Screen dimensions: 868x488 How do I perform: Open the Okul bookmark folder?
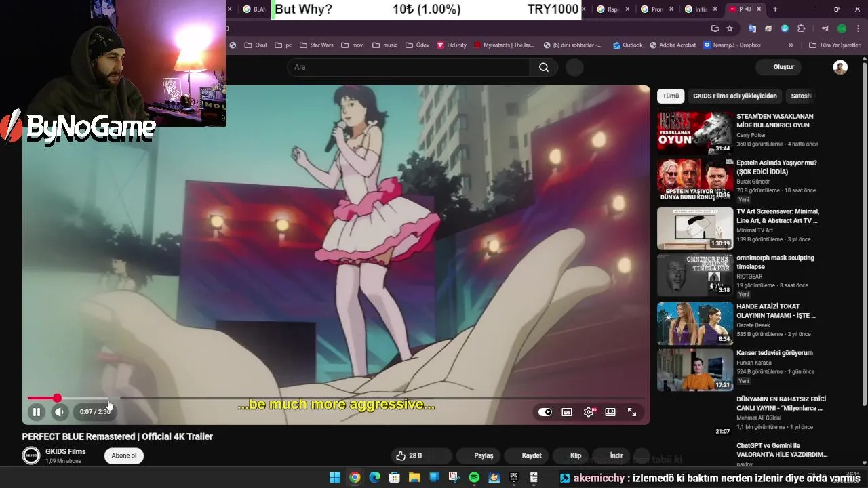pyautogui.click(x=256, y=45)
